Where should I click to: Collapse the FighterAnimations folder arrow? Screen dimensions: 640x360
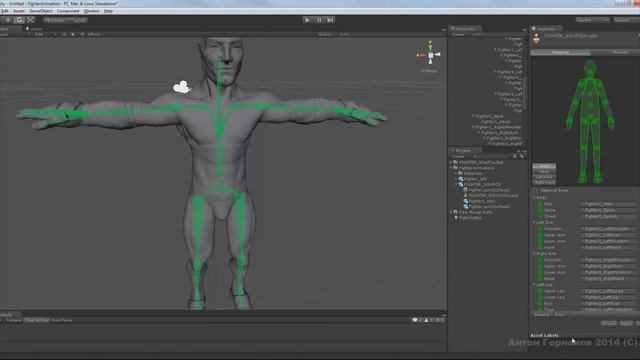point(451,168)
